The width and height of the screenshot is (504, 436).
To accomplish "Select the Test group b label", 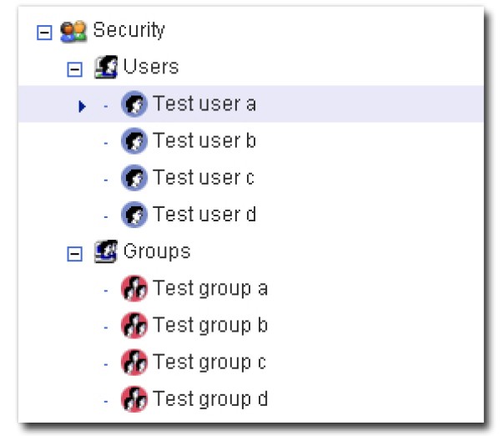I will tap(210, 325).
